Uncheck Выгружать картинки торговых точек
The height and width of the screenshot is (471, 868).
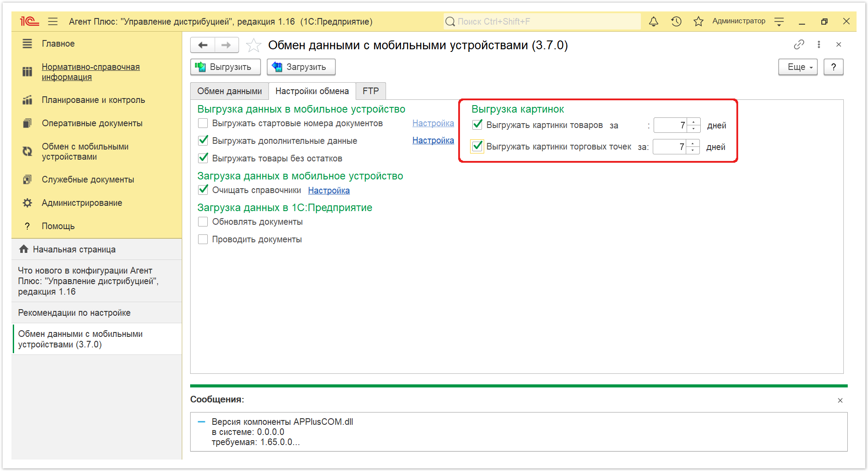[x=477, y=146]
